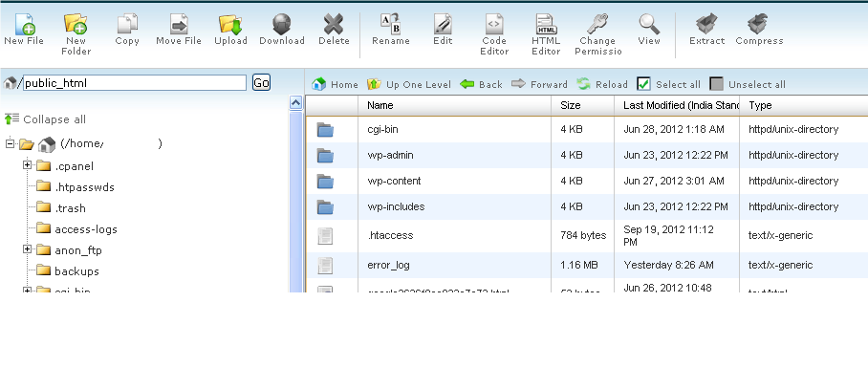The height and width of the screenshot is (367, 868).
Task: Select the anon_ftp tree folder label
Action: point(78,250)
